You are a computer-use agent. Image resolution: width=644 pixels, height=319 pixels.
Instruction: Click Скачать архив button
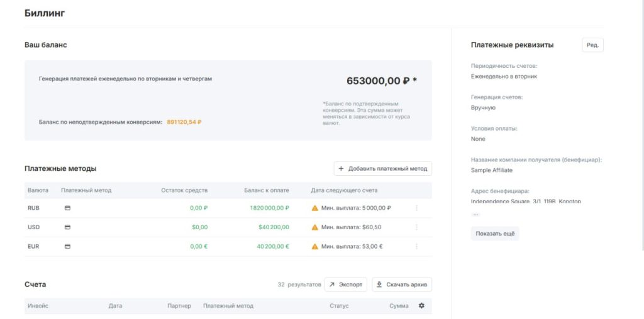[x=402, y=284]
